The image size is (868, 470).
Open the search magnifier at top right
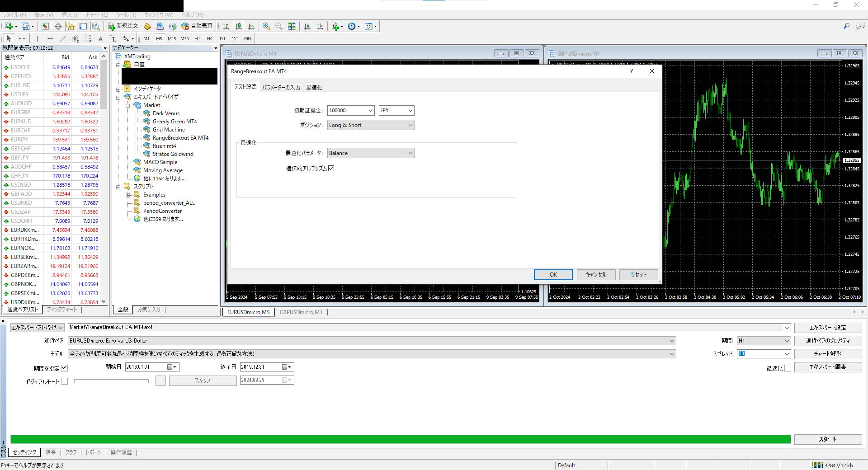(x=846, y=26)
